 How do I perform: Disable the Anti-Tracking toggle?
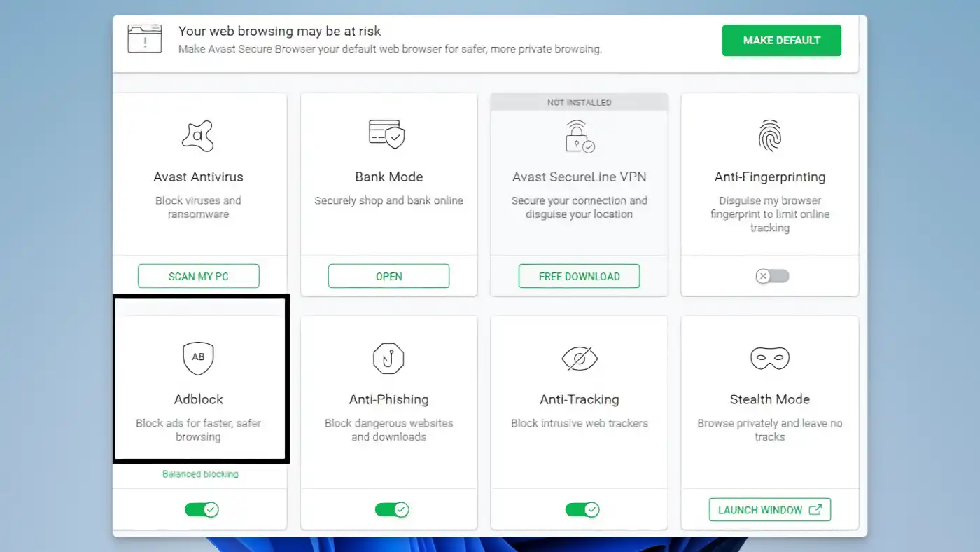tap(582, 509)
